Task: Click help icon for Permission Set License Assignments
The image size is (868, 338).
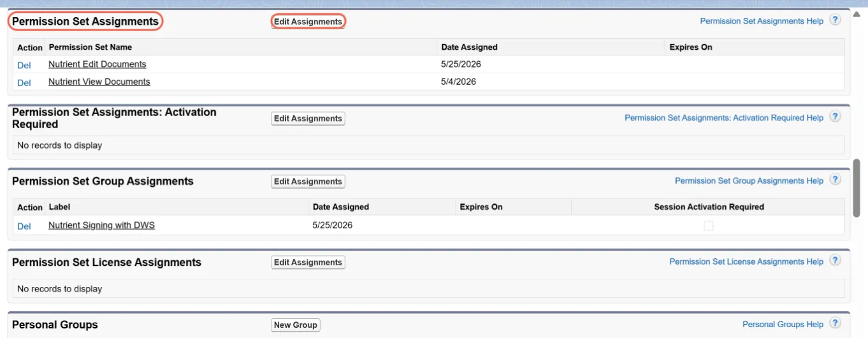Action: tap(835, 261)
